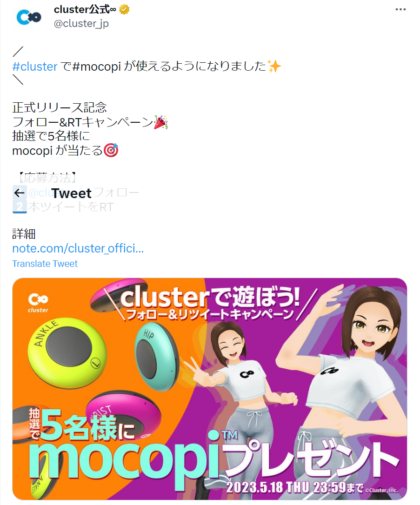Open the three-dot more options menu
This screenshot has width=420, height=505.
point(400,9)
